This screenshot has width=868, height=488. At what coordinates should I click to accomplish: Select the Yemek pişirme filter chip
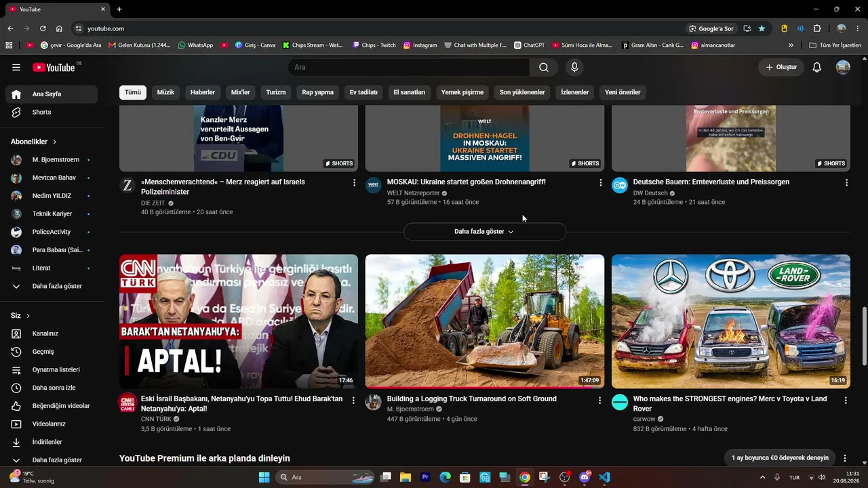[x=462, y=92]
